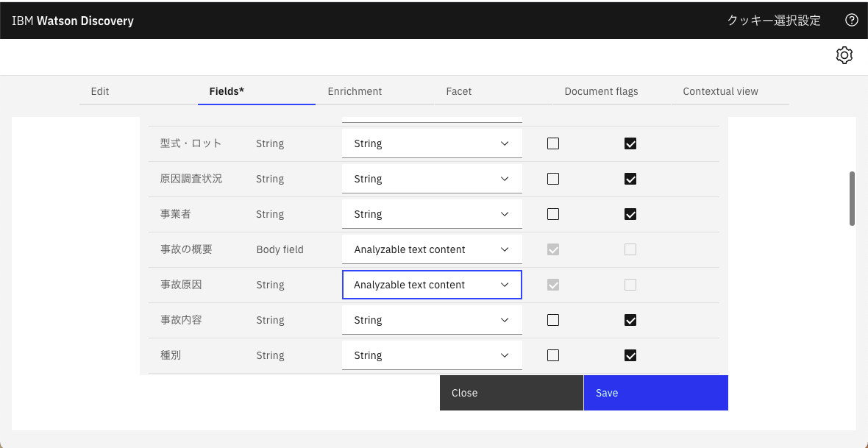Go to the Document flags tab
The width and height of the screenshot is (868, 448).
[x=601, y=91]
